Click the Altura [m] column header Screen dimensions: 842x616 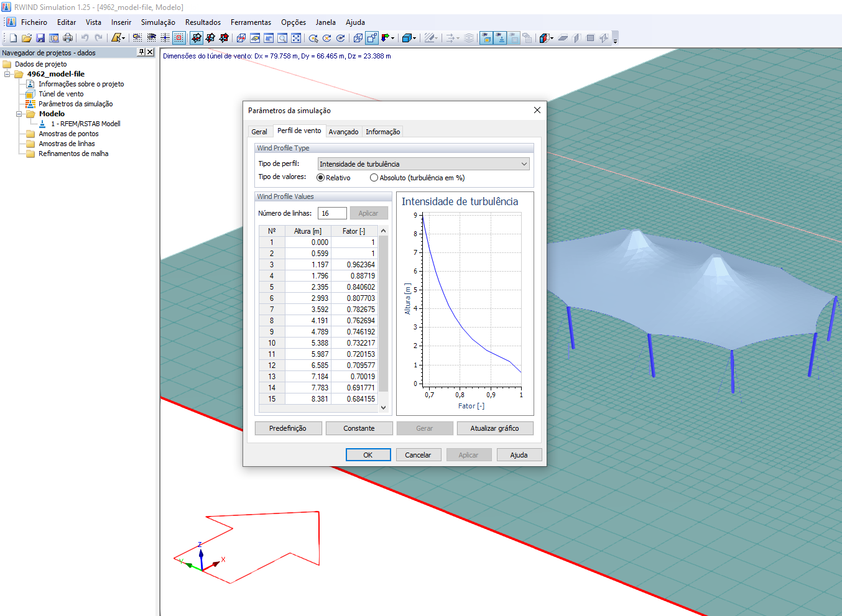[x=308, y=231]
